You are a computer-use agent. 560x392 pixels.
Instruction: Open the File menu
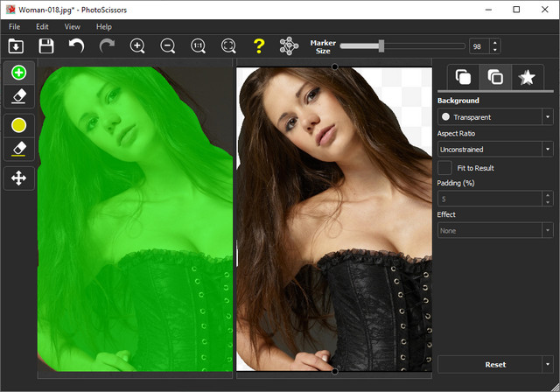tap(15, 27)
